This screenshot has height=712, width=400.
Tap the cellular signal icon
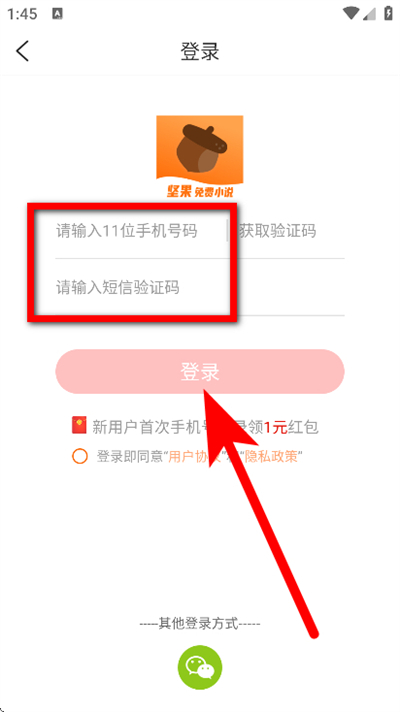[x=369, y=14]
